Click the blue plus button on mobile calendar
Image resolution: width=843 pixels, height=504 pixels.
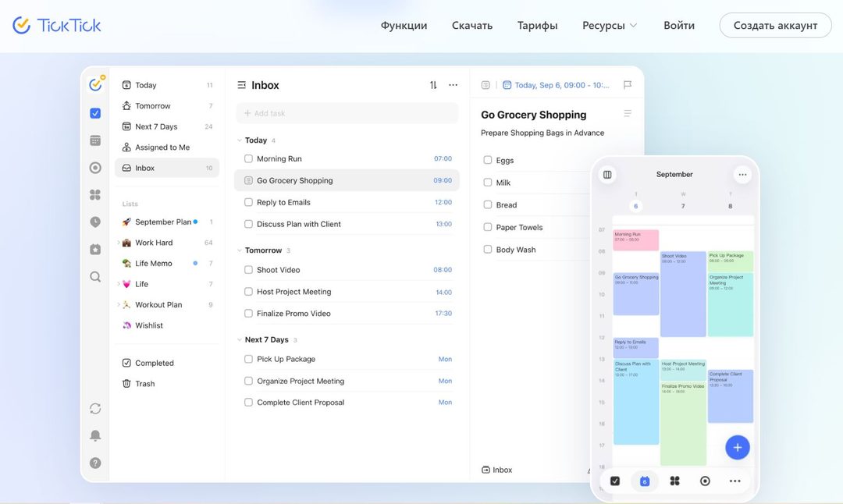tap(737, 447)
